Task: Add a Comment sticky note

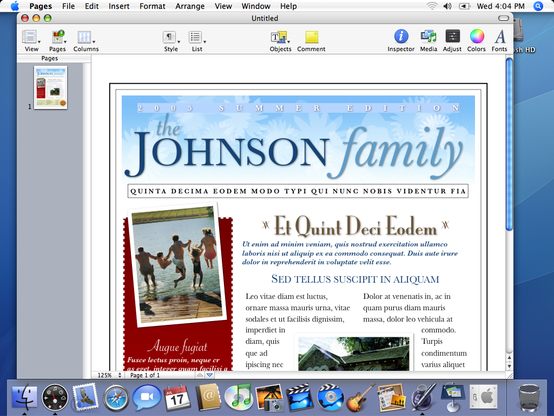Action: [x=311, y=41]
